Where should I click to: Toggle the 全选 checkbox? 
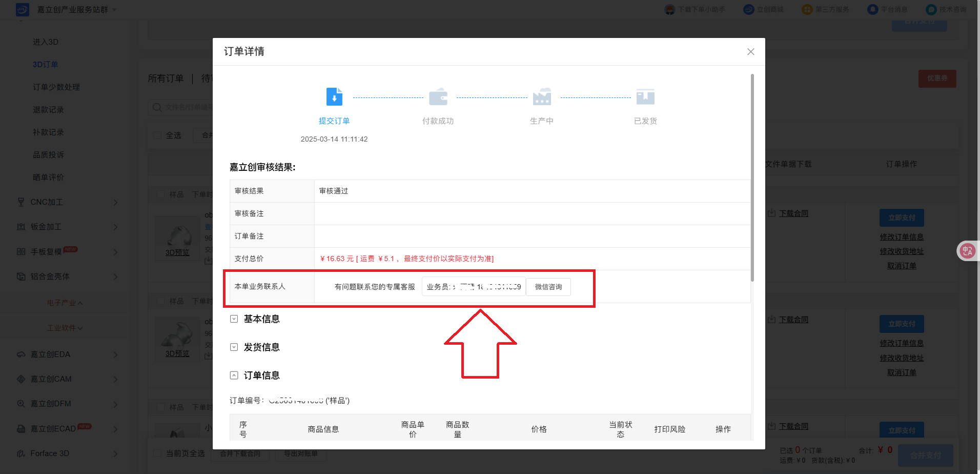158,135
